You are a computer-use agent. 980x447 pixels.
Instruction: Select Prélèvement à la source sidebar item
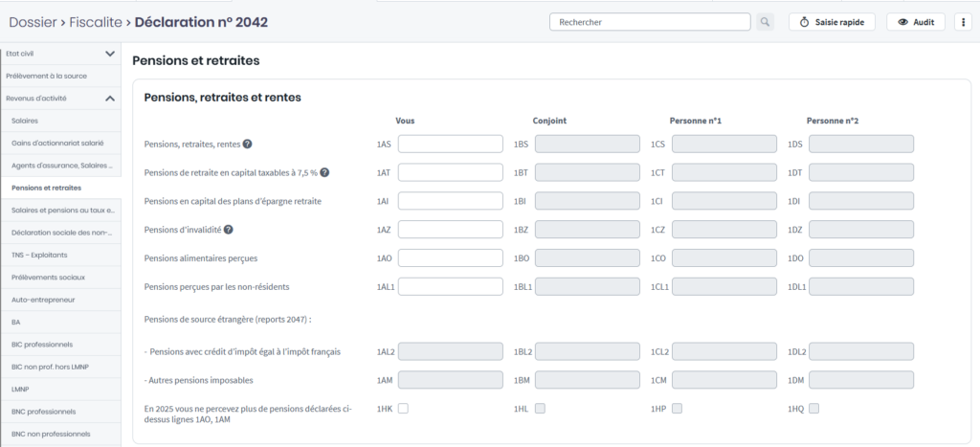pos(46,76)
